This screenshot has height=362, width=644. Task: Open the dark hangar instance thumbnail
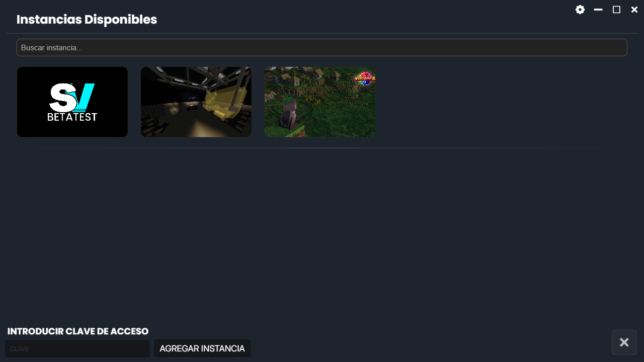coord(196,102)
